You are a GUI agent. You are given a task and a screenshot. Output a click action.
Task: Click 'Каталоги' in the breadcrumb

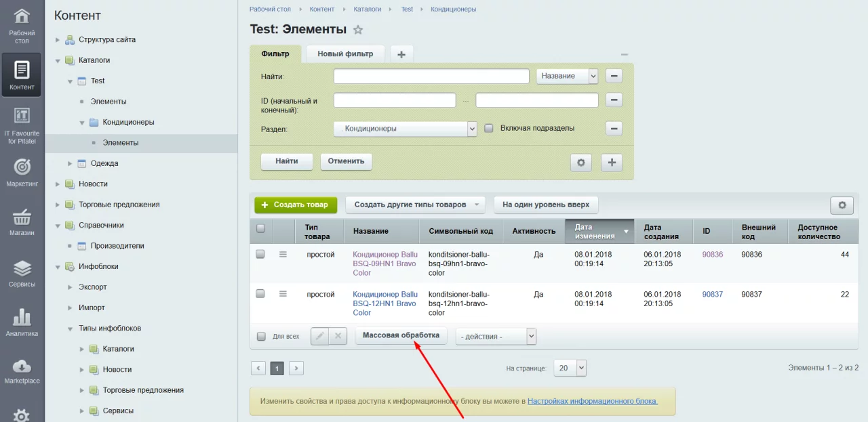coord(367,9)
